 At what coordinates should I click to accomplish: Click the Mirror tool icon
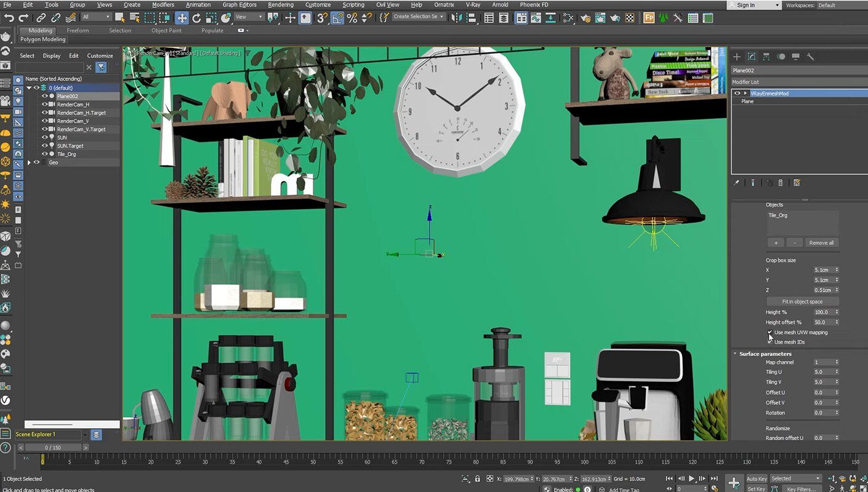tap(456, 18)
